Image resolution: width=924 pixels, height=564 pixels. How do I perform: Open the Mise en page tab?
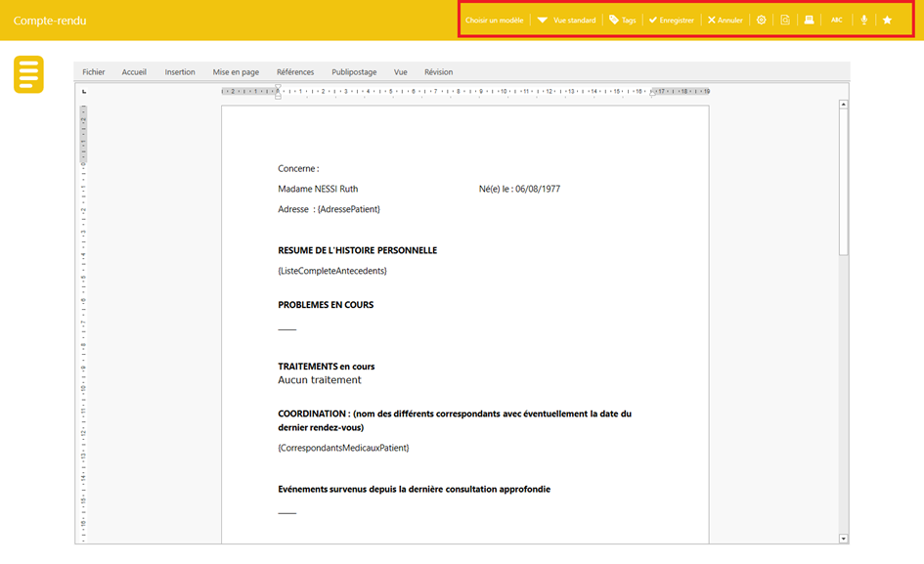[x=236, y=72]
